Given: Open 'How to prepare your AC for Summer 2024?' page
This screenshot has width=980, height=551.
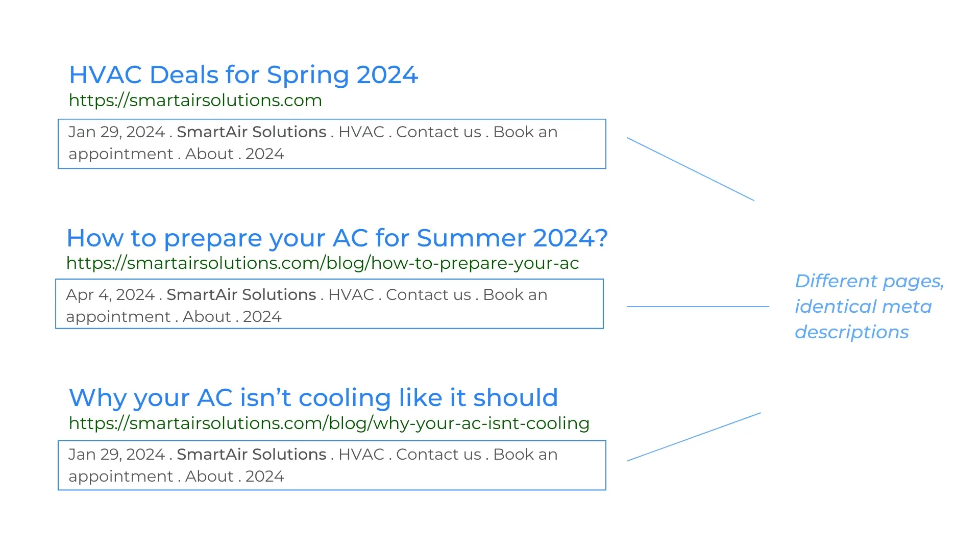Looking at the screenshot, I should pyautogui.click(x=336, y=237).
